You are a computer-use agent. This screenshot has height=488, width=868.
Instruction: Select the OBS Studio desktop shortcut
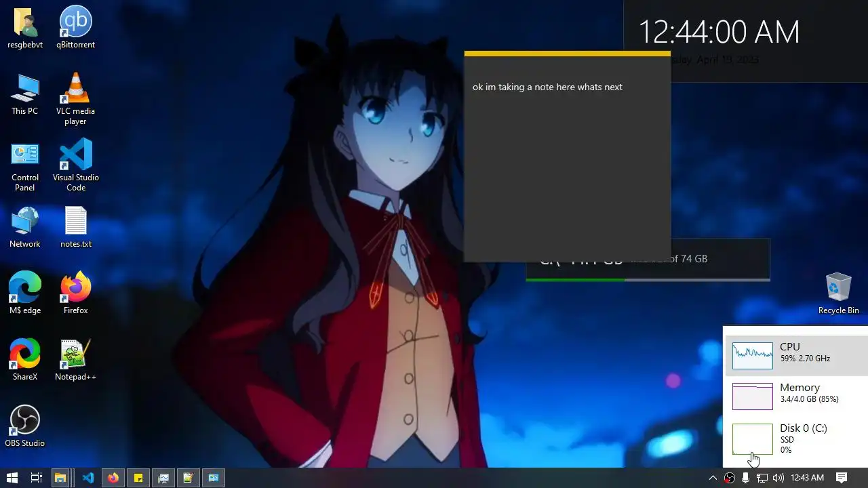click(x=25, y=426)
